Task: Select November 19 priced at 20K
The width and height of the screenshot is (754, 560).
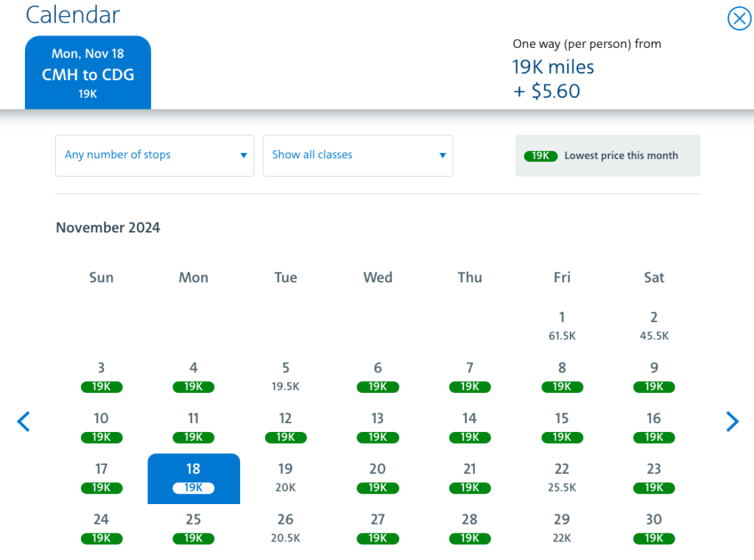Action: point(285,478)
